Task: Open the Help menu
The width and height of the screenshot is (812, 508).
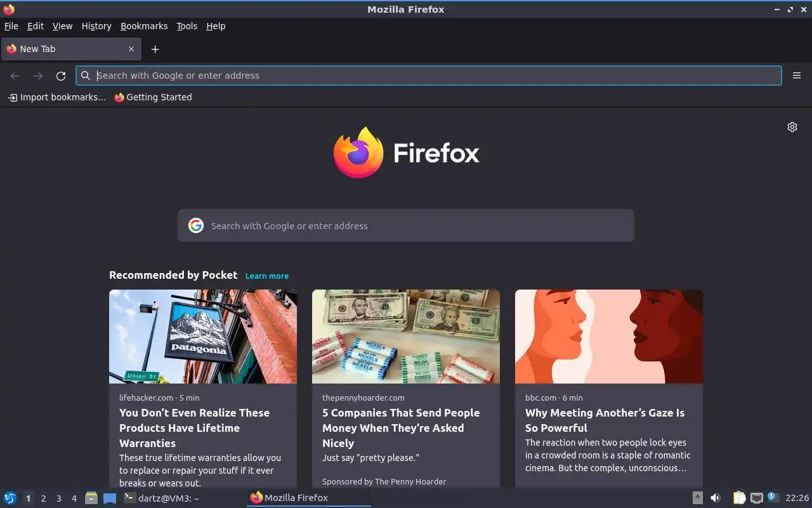Action: point(216,26)
